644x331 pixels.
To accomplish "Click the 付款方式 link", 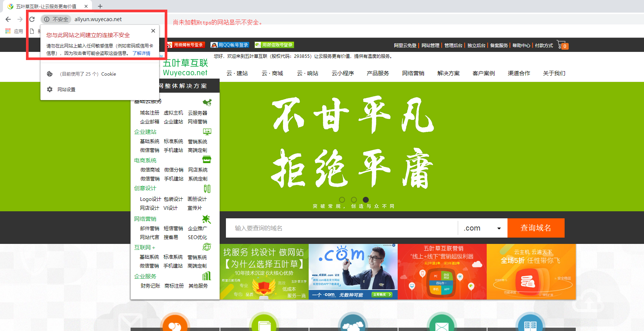I will click(544, 45).
